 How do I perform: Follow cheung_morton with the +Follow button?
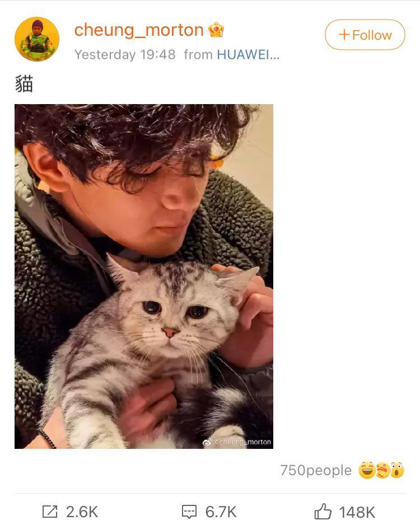point(365,35)
